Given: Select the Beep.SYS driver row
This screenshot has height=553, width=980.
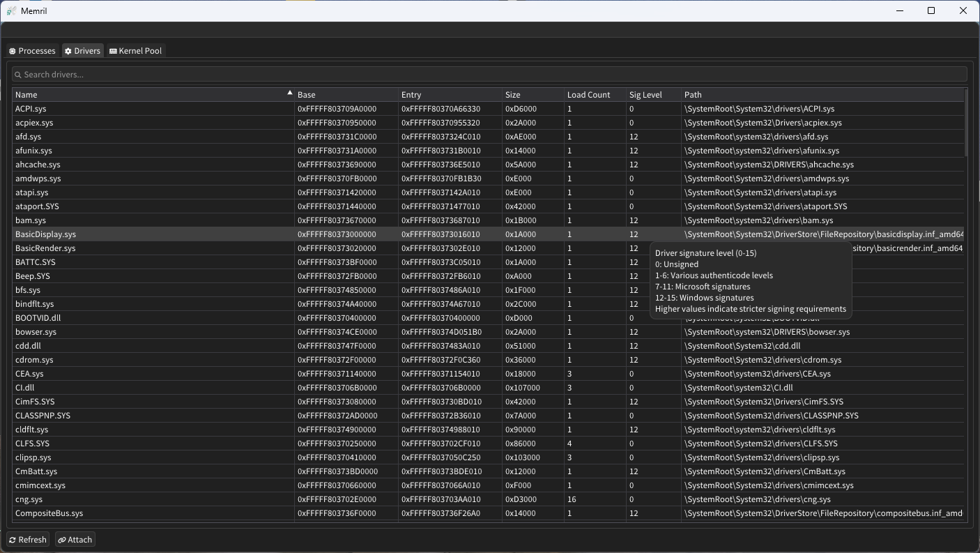Looking at the screenshot, I should click(488, 276).
